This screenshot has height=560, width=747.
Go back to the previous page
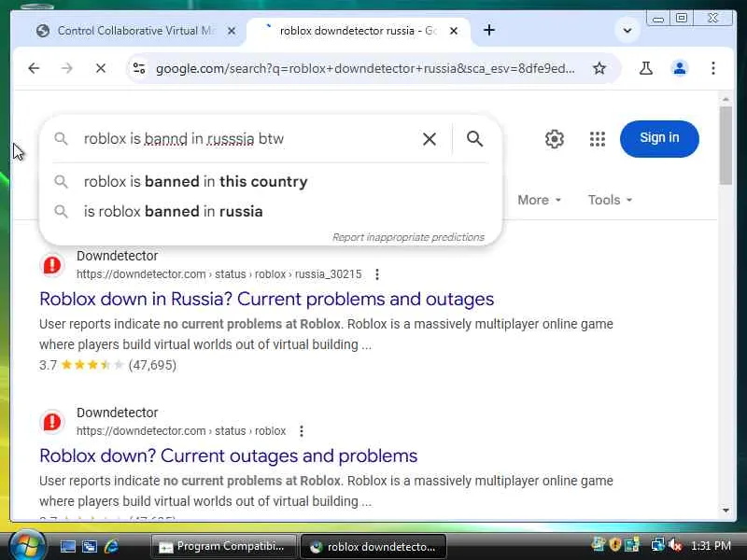34,68
